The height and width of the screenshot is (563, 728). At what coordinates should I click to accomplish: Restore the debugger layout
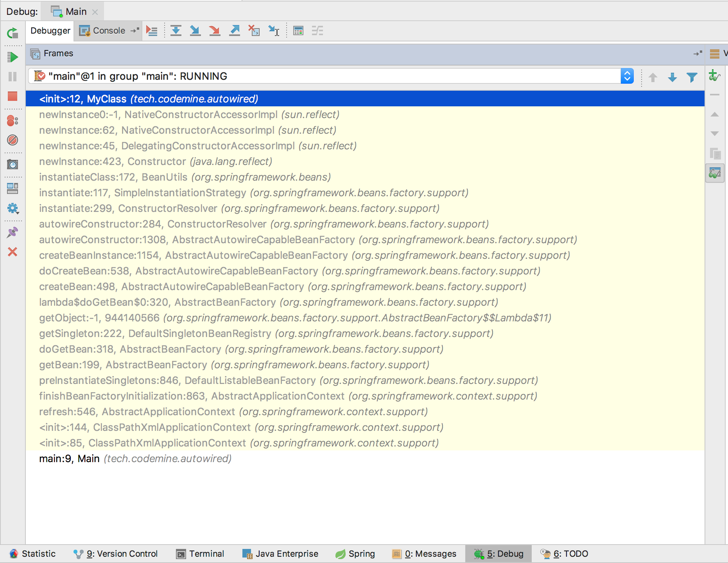[x=13, y=189]
